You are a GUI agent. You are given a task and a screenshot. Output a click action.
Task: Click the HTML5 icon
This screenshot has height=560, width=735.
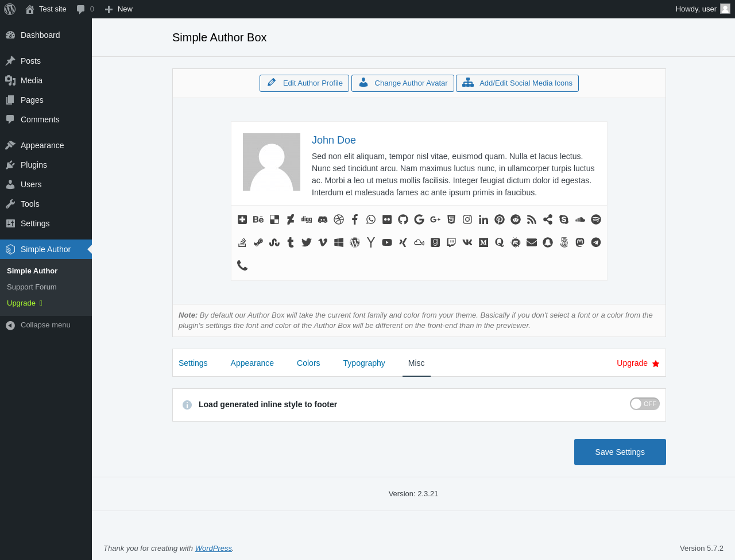(451, 219)
